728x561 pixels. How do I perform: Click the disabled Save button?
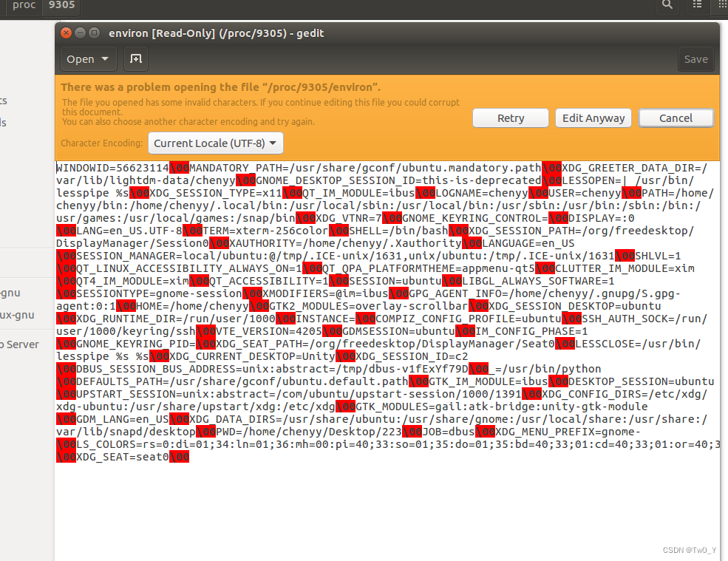coord(695,59)
